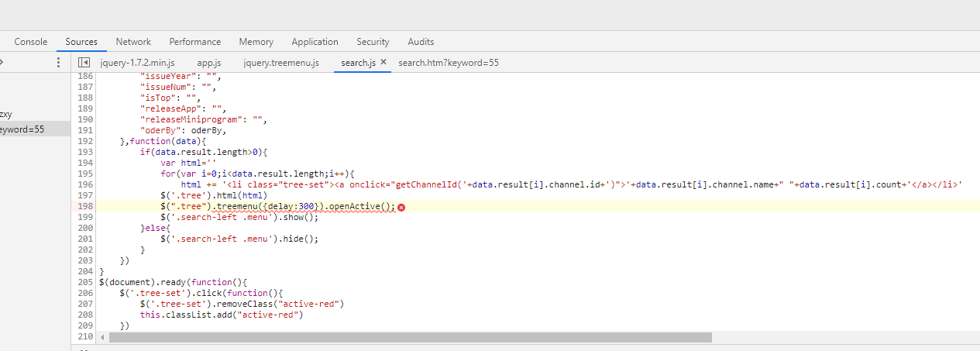Switch to the Security tab
The image size is (980, 351).
(x=373, y=42)
